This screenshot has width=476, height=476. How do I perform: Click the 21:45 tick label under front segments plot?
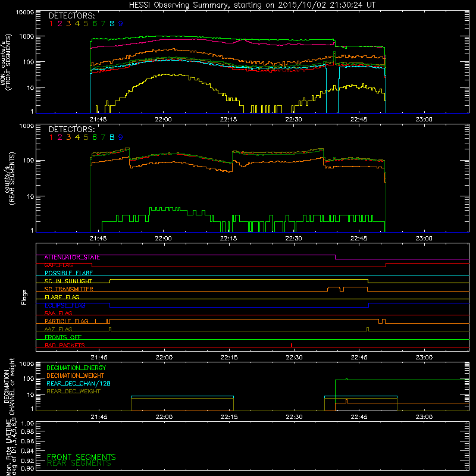coord(98,120)
